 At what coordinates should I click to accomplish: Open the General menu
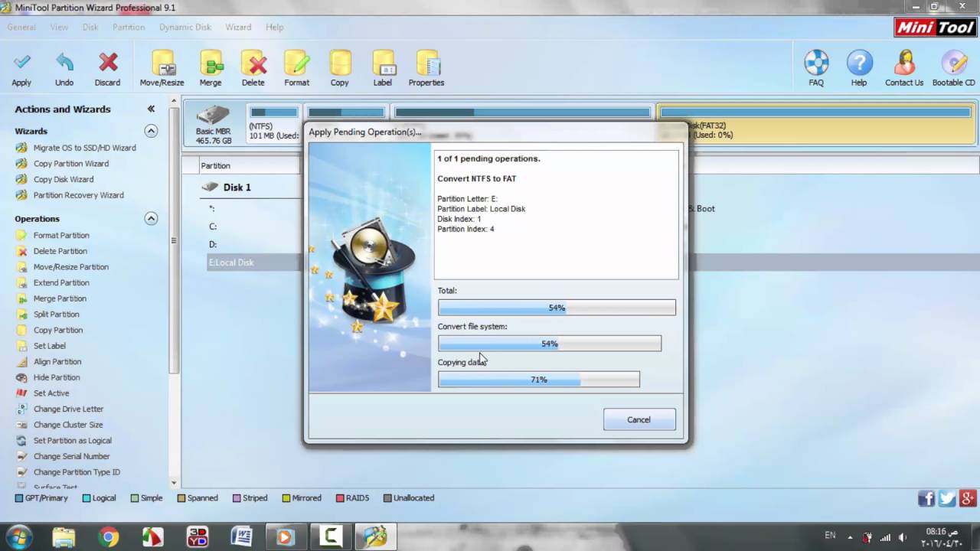[21, 27]
